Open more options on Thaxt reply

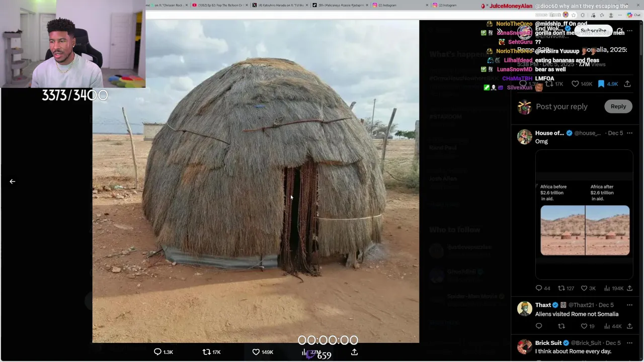[x=629, y=305]
